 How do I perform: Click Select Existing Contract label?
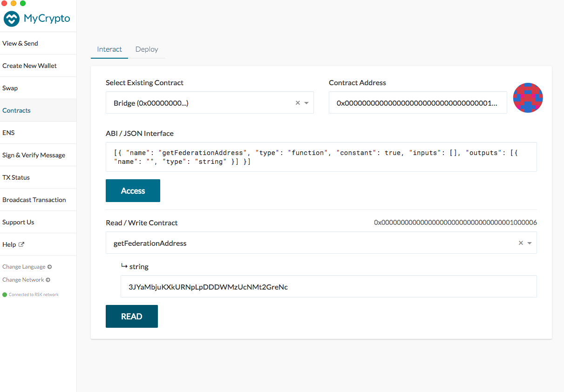144,82
